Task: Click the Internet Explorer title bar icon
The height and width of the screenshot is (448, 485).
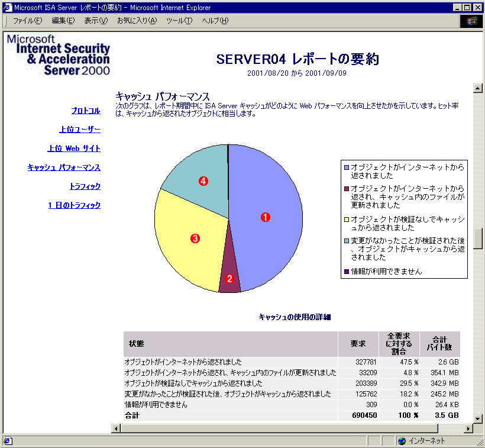Action: point(8,8)
